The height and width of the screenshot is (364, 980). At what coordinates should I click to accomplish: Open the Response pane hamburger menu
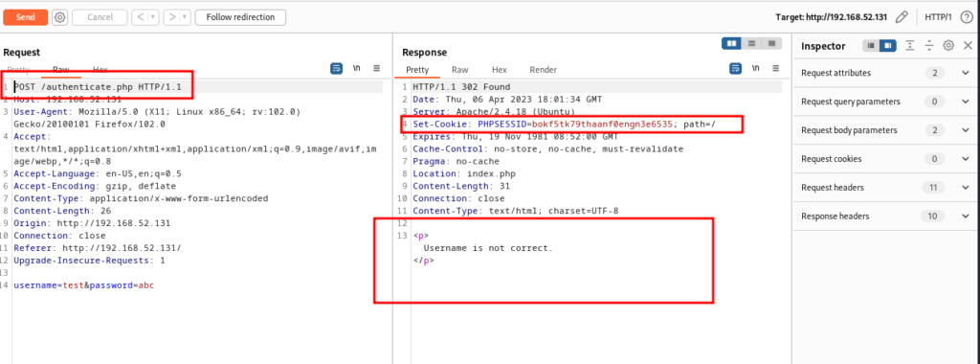click(775, 68)
